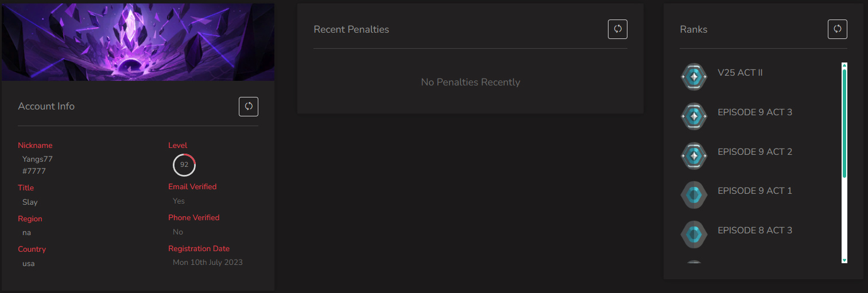Screen dimensions: 868x293
Task: Click the Registration Date value
Action: [208, 262]
